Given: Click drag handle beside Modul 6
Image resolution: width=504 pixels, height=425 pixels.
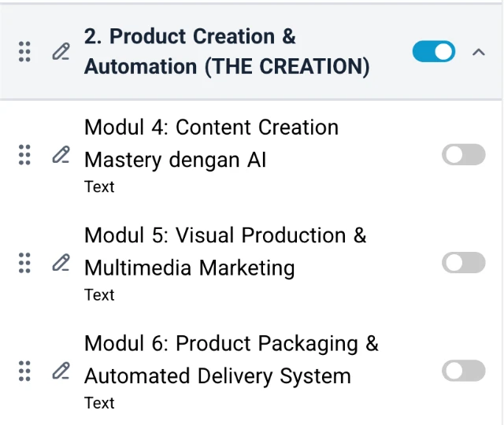Looking at the screenshot, I should [x=24, y=371].
